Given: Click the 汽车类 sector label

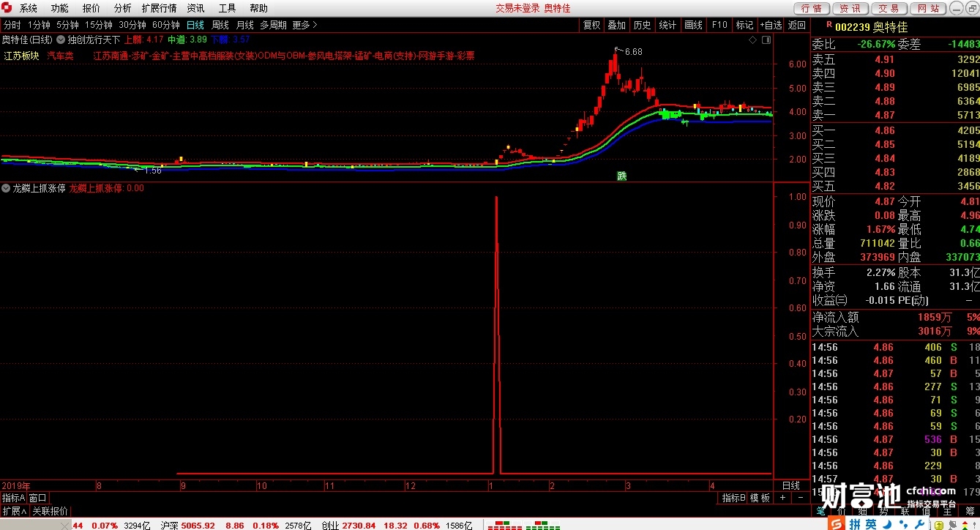Looking at the screenshot, I should pos(61,56).
